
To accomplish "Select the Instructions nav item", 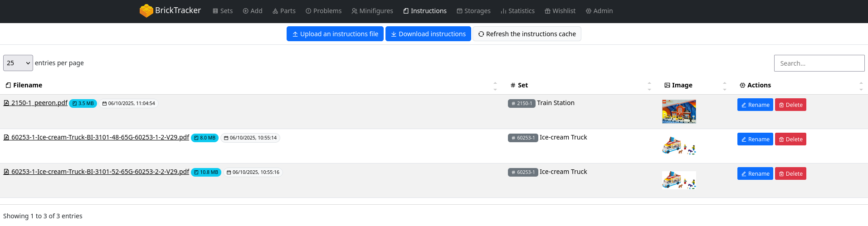I will coord(425,11).
